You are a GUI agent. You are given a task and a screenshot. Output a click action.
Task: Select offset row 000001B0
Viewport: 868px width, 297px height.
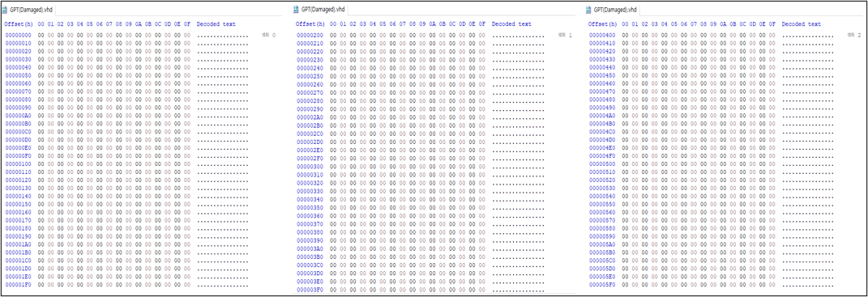pos(19,252)
